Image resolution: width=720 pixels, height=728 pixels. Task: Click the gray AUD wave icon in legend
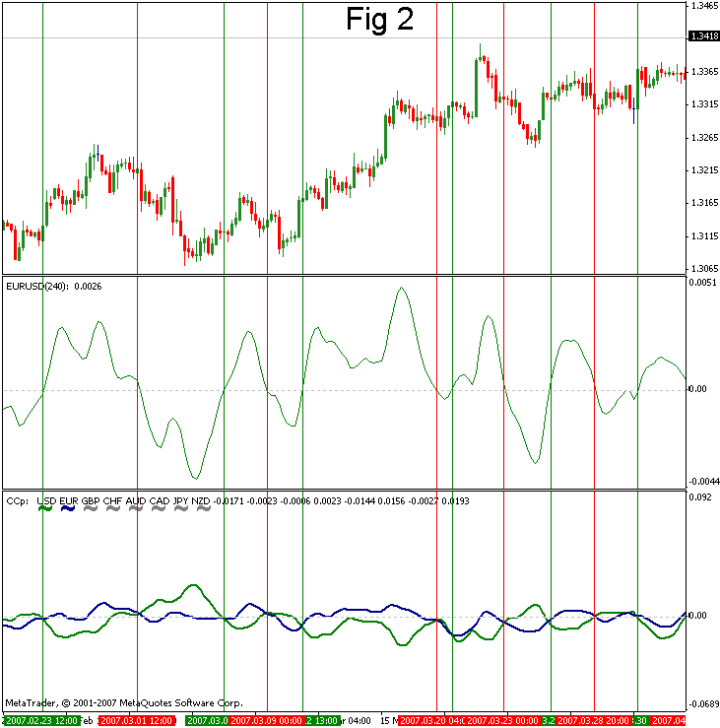point(136,509)
